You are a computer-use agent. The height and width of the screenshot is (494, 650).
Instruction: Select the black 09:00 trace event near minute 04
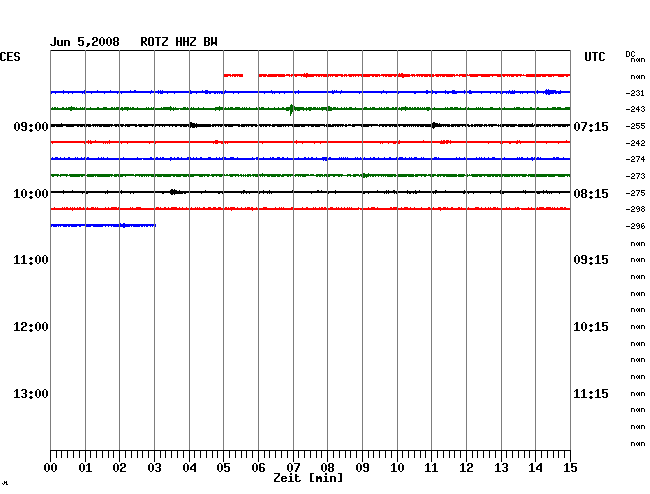[x=194, y=125]
